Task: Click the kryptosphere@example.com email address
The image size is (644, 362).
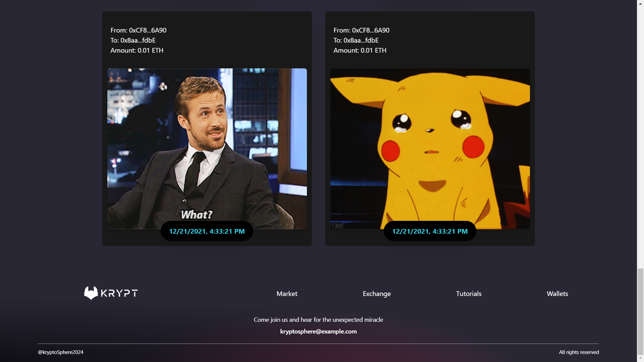Action: pyautogui.click(x=318, y=331)
